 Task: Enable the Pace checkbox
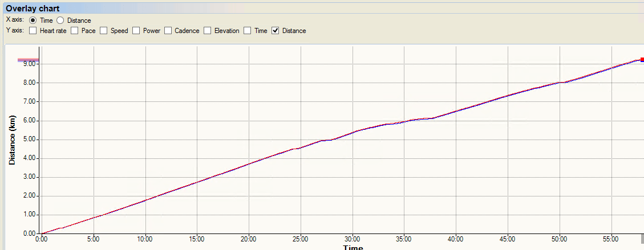tap(74, 31)
